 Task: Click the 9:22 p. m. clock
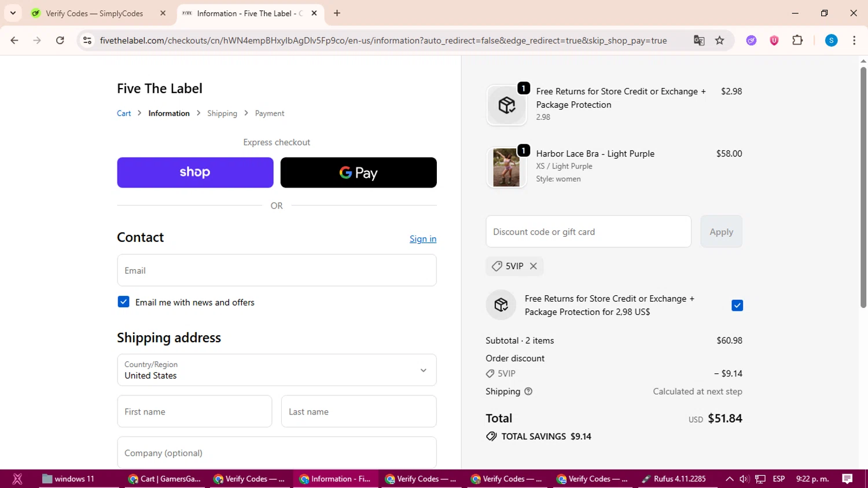[812, 479]
